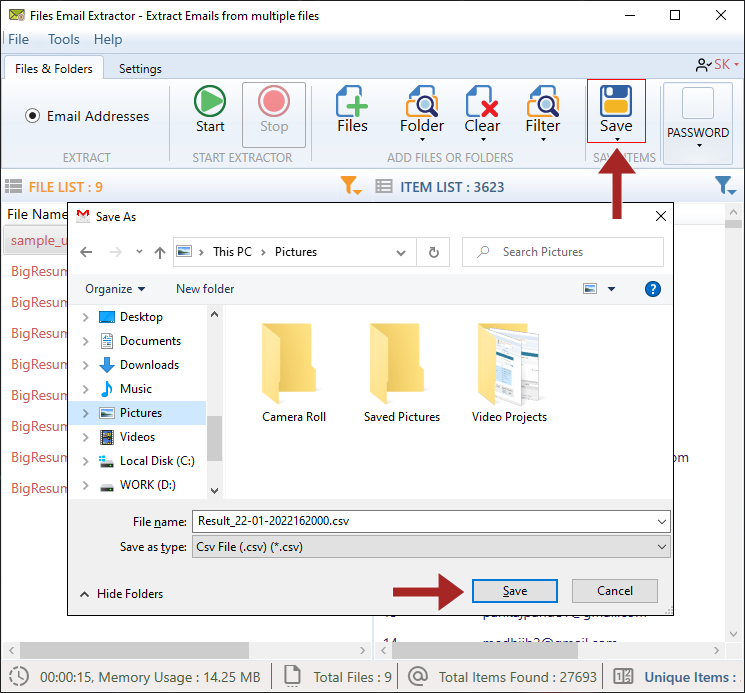
Task: Click the Save items toolbar icon
Action: coord(616,111)
